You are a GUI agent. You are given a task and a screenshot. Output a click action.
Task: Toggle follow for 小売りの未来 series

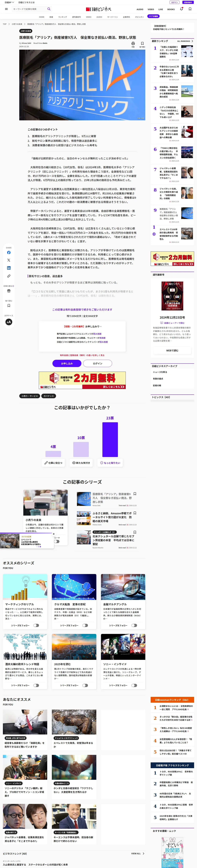(57, 541)
